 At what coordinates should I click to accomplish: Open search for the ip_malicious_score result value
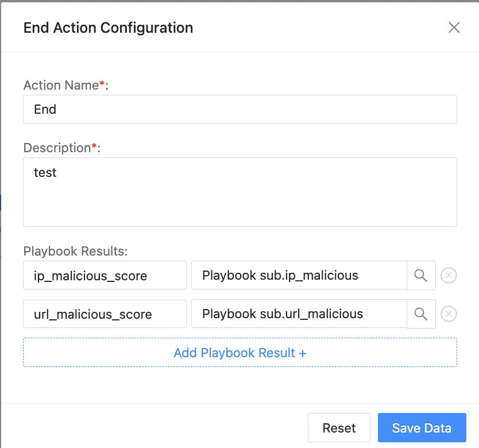pyautogui.click(x=421, y=276)
